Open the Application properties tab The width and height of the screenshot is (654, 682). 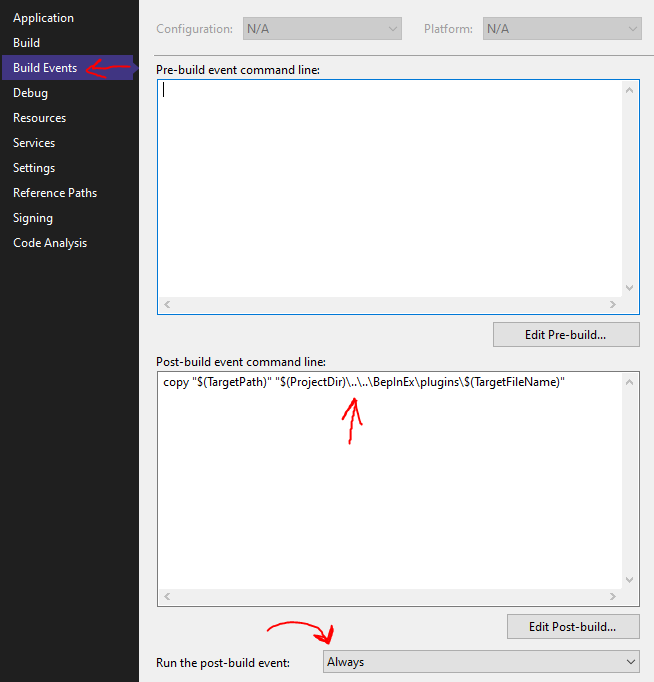point(43,18)
